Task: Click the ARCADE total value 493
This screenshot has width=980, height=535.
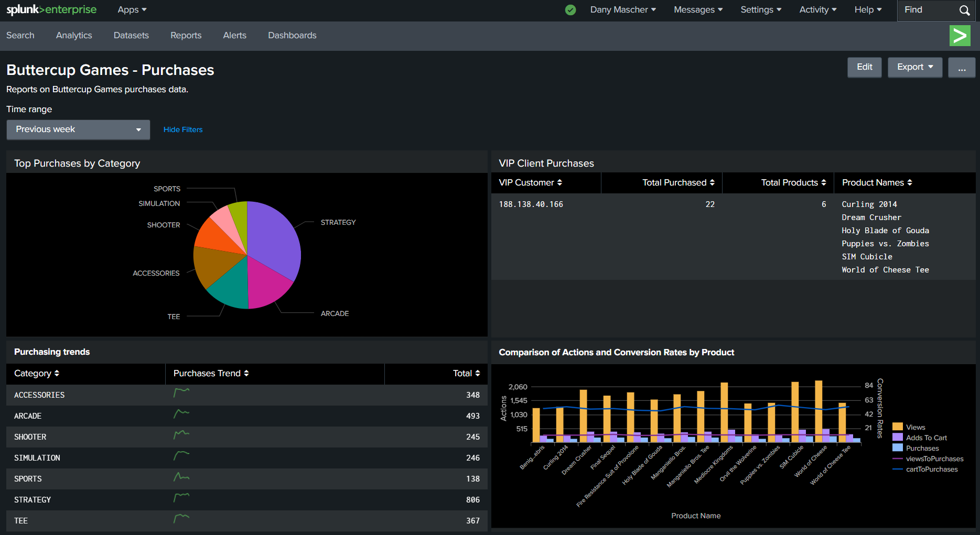Action: (473, 416)
